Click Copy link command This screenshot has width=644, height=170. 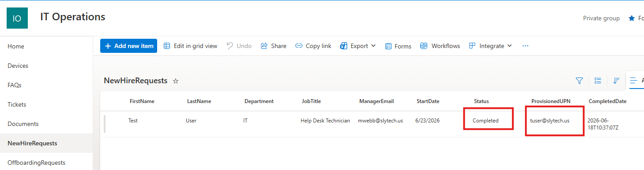(x=313, y=46)
